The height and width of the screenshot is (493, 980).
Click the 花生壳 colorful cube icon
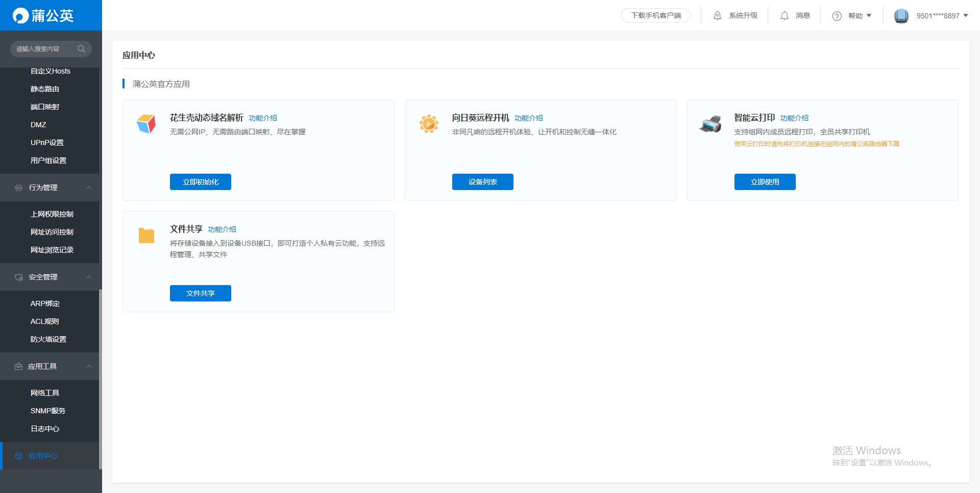(146, 124)
